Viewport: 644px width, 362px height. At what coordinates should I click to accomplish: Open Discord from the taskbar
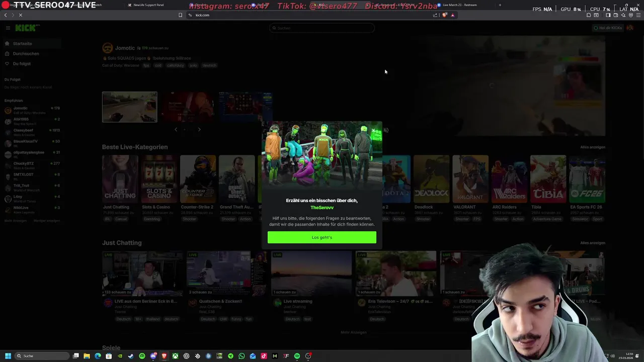(153, 356)
